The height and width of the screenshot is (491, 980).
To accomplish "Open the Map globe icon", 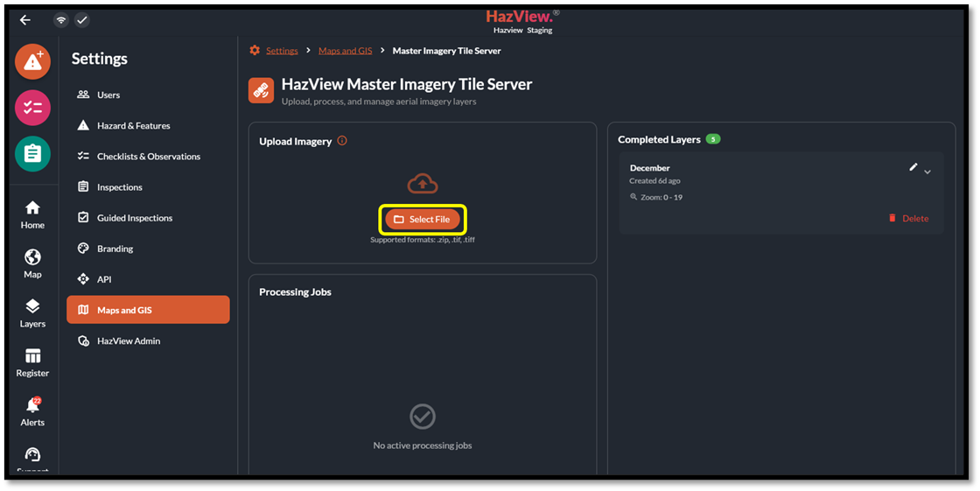I will (x=32, y=263).
